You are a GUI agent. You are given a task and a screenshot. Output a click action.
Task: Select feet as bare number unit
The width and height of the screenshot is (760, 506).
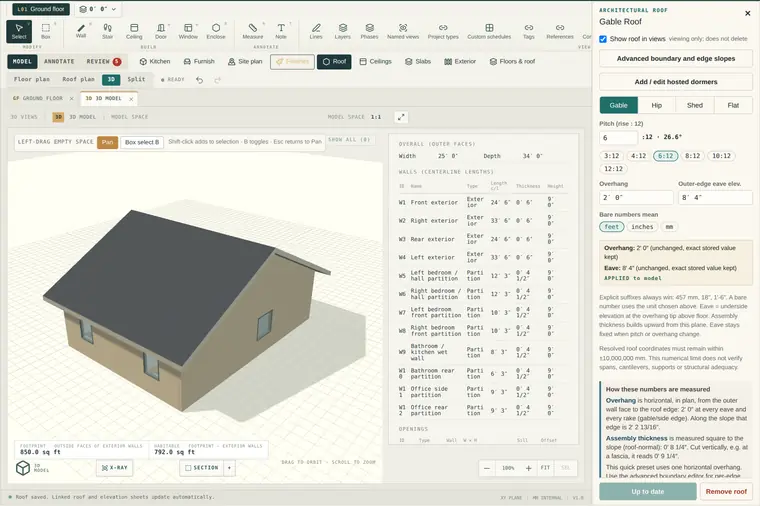tap(612, 227)
